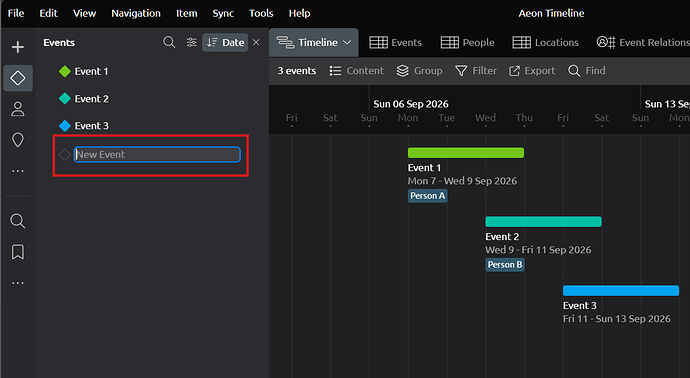Open the Locations pin sidebar icon
Screen dimensions: 690x378
pyautogui.click(x=18, y=140)
